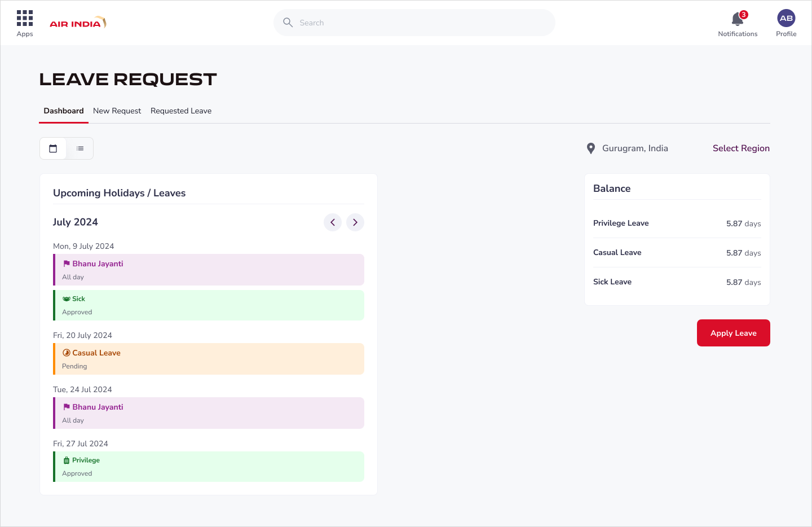Viewport: 812px width, 527px height.
Task: Click the Casual Leave balance row
Action: click(677, 253)
